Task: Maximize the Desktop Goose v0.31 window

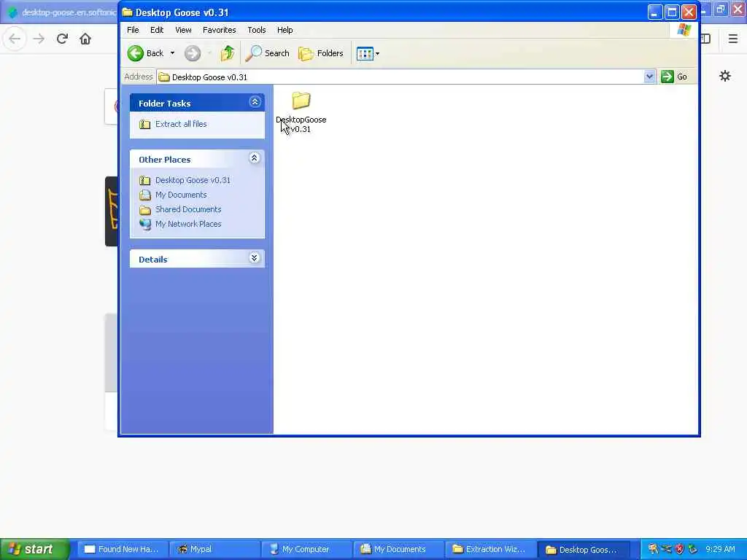Action: point(672,12)
